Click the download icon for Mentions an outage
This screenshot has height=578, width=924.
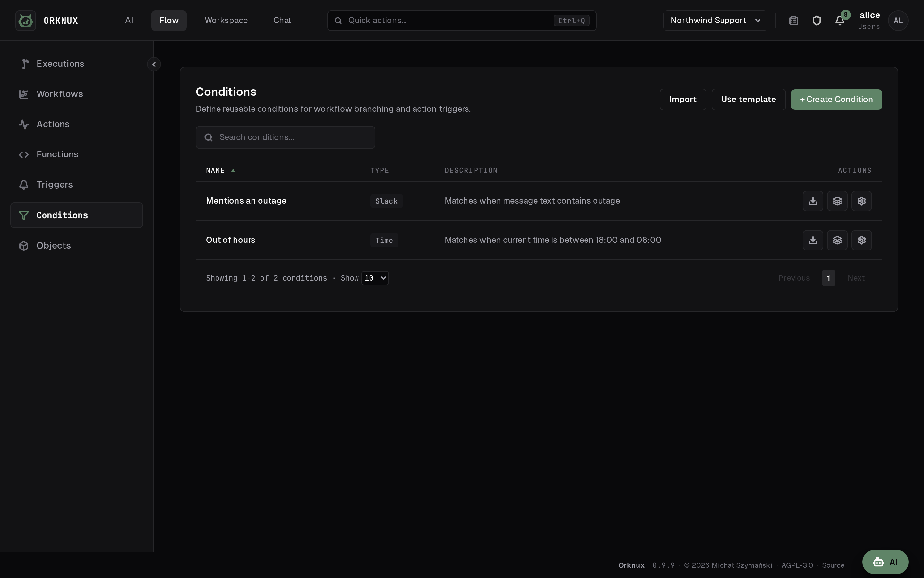[812, 201]
